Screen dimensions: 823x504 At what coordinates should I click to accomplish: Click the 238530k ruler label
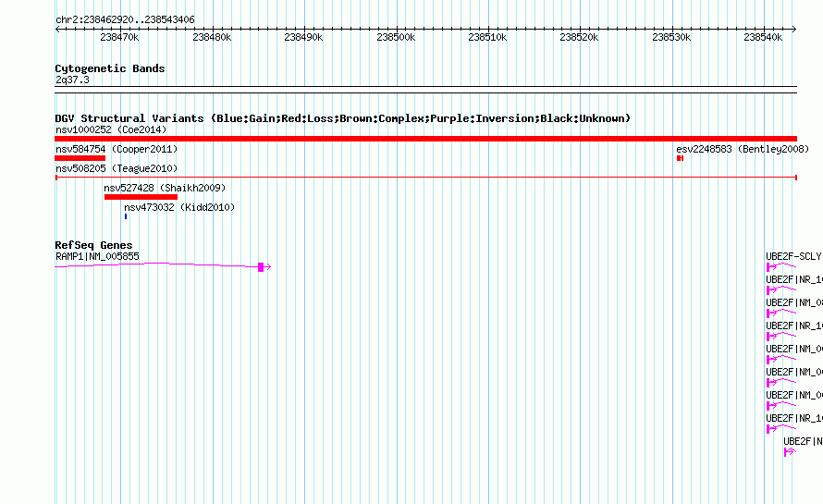(671, 37)
